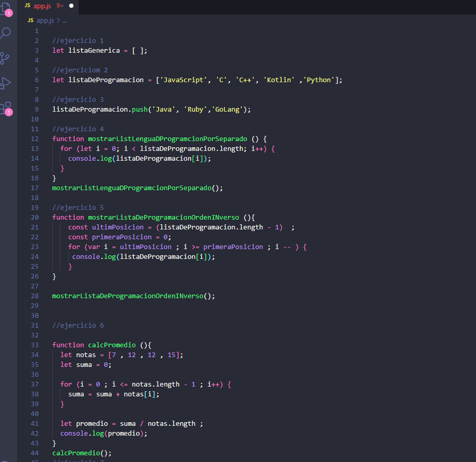Screen dimensions: 476x462
Task: Click the comment '//ejercicio 1'
Action: click(x=78, y=41)
